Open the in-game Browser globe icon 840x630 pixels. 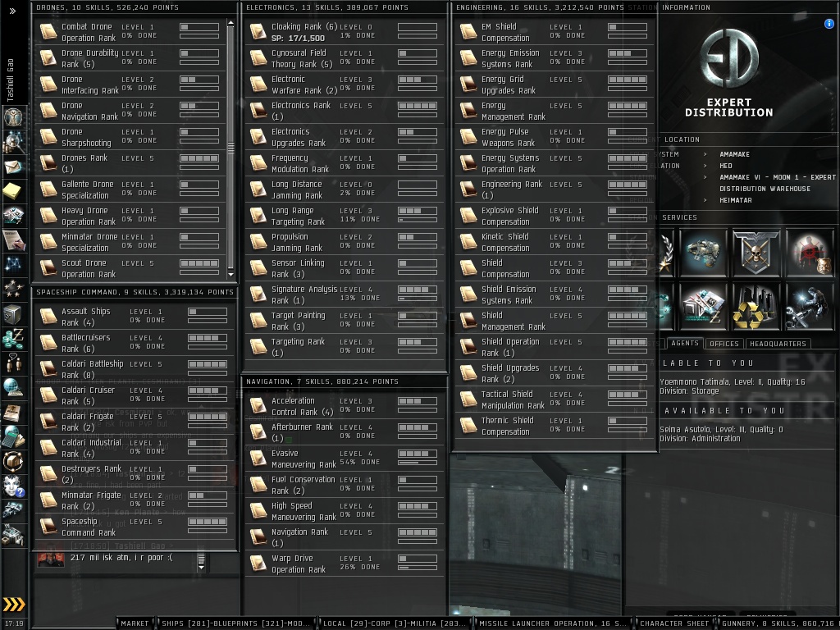13,388
